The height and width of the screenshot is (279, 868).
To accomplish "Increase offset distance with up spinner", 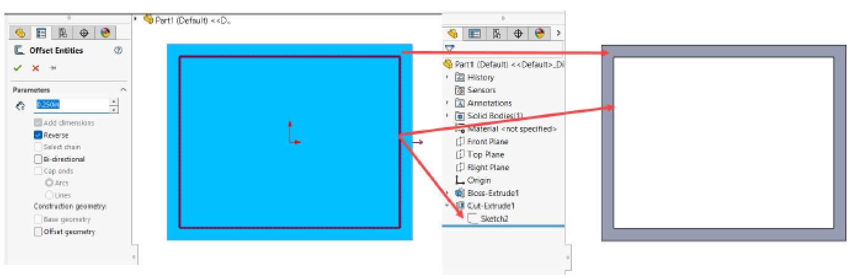I will click(x=113, y=102).
